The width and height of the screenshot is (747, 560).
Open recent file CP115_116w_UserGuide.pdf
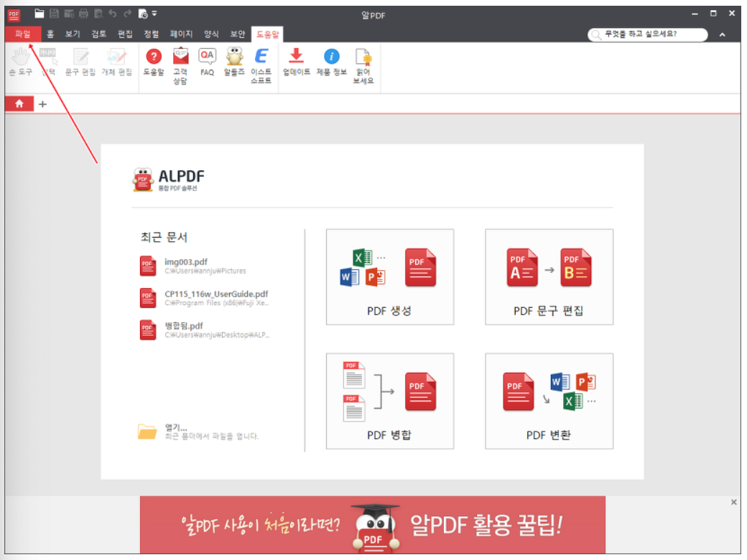205,298
